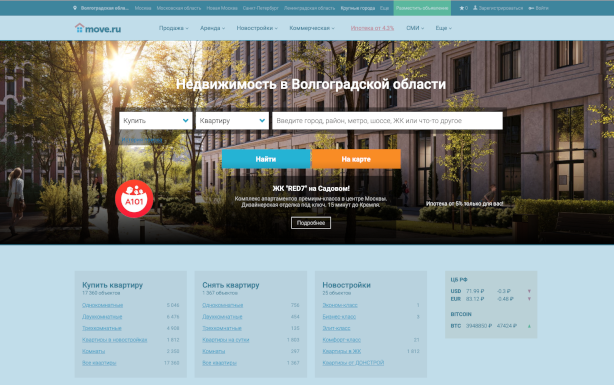Viewport: 614px width, 385px height.
Task: Open the Ипотека от 4.3% link
Action: [x=372, y=28]
